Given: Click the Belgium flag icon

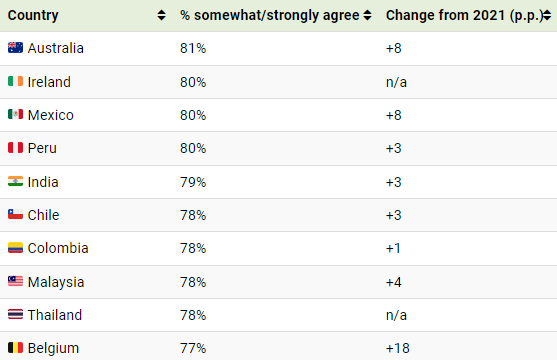Looking at the screenshot, I should (x=15, y=348).
